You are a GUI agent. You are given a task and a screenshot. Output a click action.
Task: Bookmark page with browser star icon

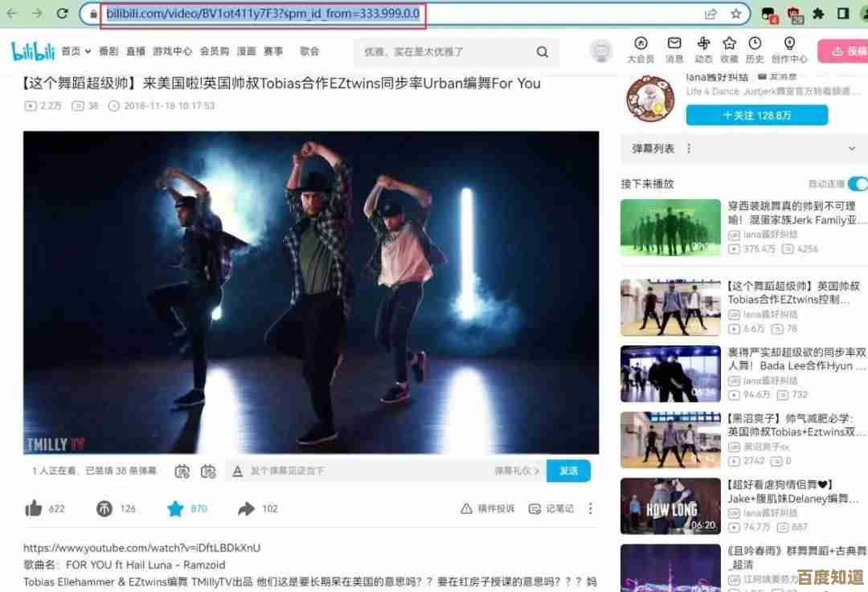[735, 14]
